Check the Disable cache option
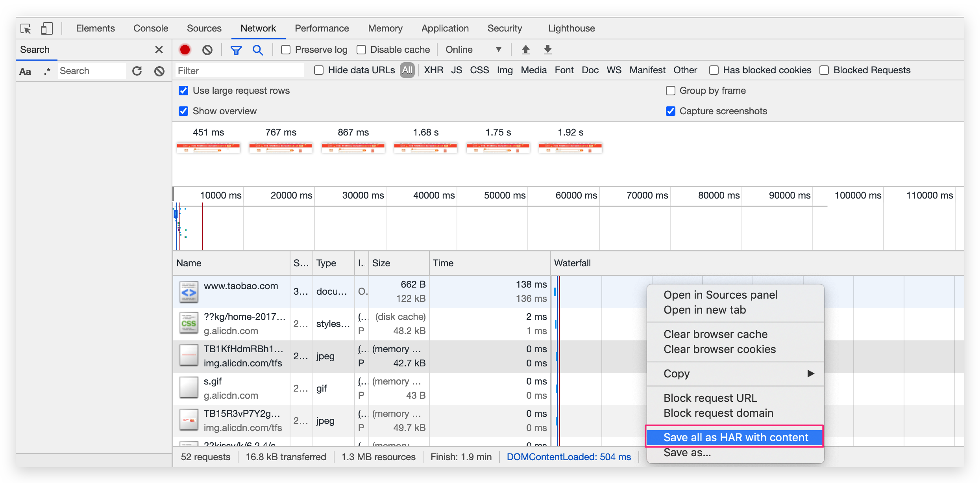980x483 pixels. coord(361,50)
